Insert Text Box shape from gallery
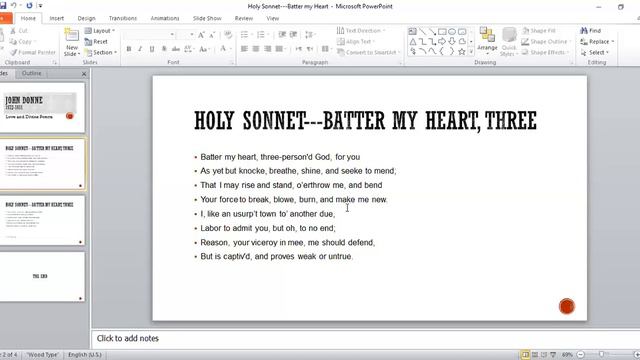This screenshot has width=640, height=360. (413, 31)
